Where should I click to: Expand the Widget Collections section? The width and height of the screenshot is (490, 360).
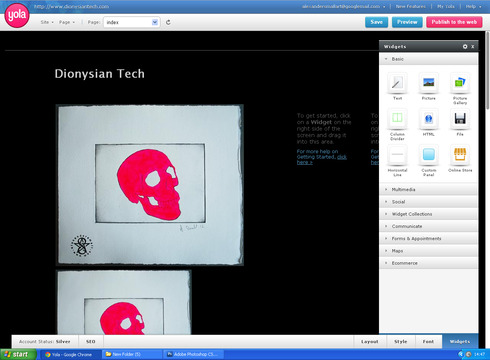pyautogui.click(x=428, y=214)
